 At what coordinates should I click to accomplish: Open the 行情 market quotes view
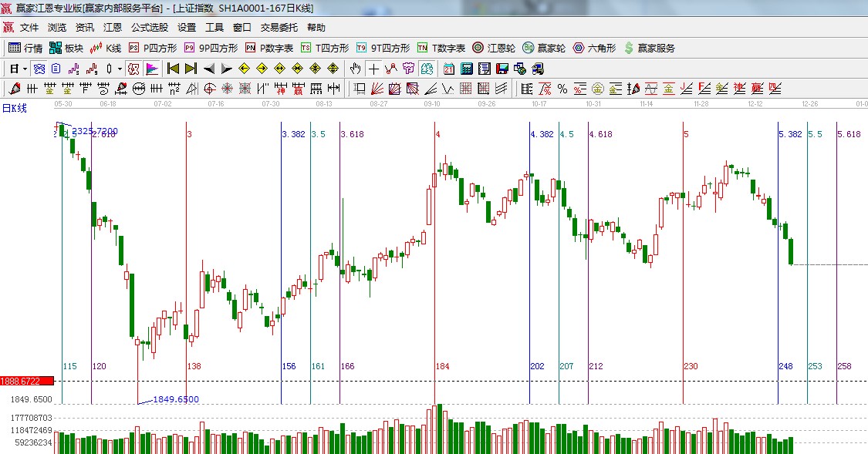coord(25,48)
